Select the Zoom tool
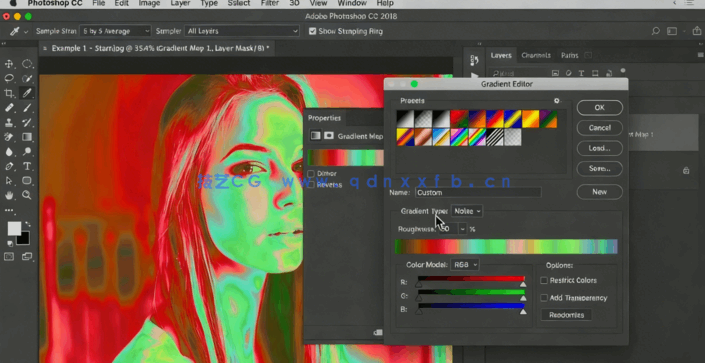The width and height of the screenshot is (705, 363). (x=27, y=195)
